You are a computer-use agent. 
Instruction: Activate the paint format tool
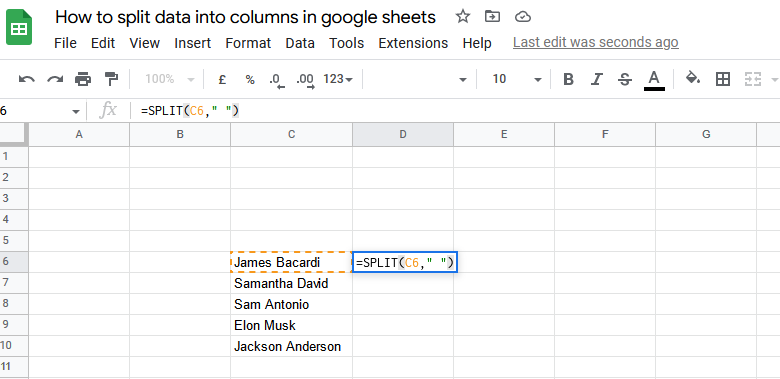coord(111,79)
